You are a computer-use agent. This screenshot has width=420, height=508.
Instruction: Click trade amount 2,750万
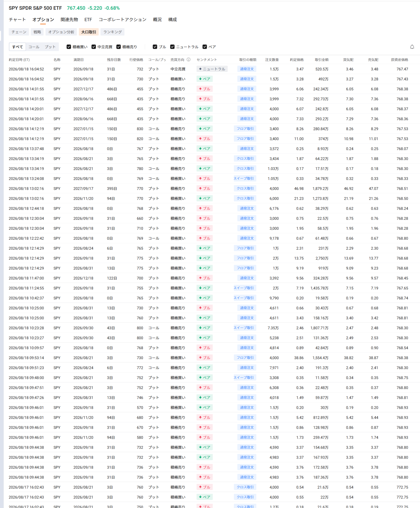pyautogui.click(x=322, y=258)
